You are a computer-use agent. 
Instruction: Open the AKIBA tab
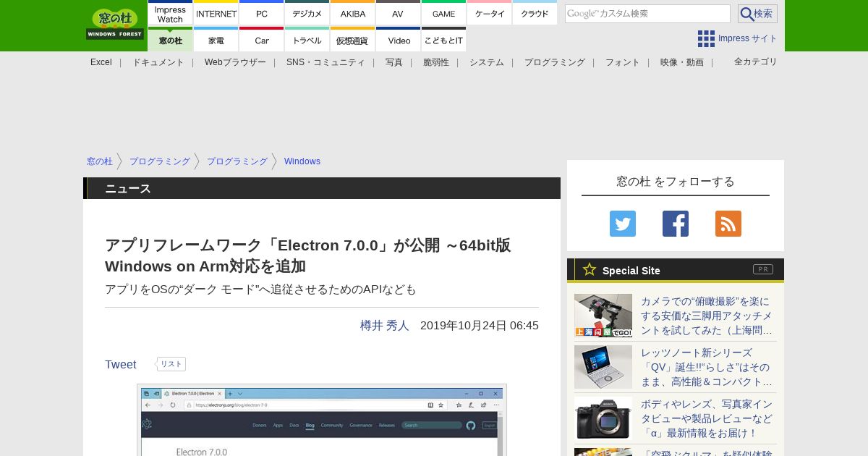(x=353, y=13)
